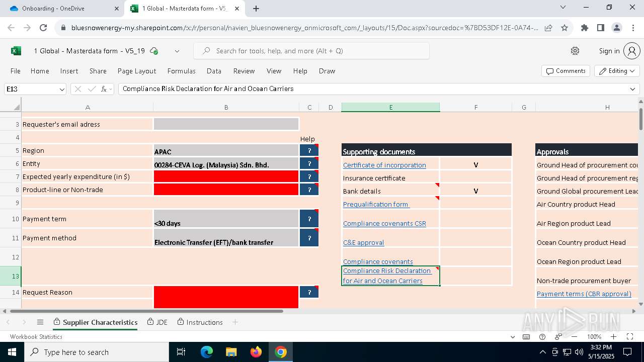Click the cloud save status icon
Image resolution: width=644 pixels, height=362 pixels.
pos(154,51)
